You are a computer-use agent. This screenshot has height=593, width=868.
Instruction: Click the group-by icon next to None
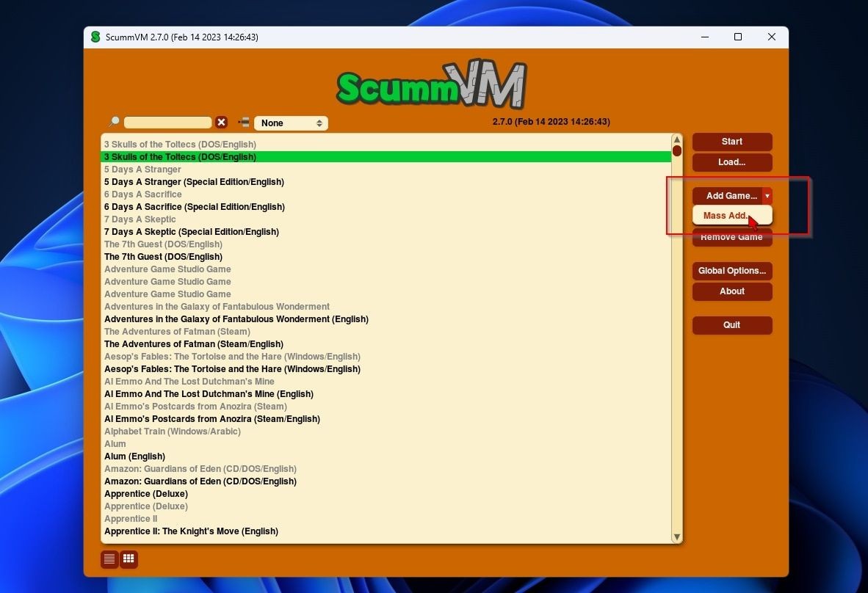(x=244, y=123)
